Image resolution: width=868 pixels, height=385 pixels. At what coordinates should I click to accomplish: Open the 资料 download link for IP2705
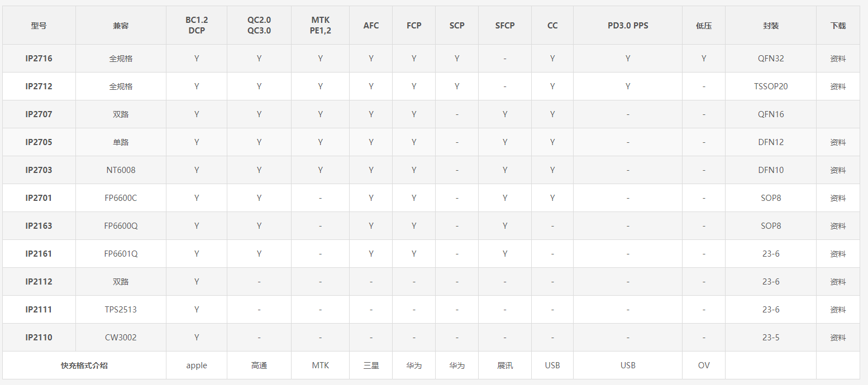[x=838, y=142]
